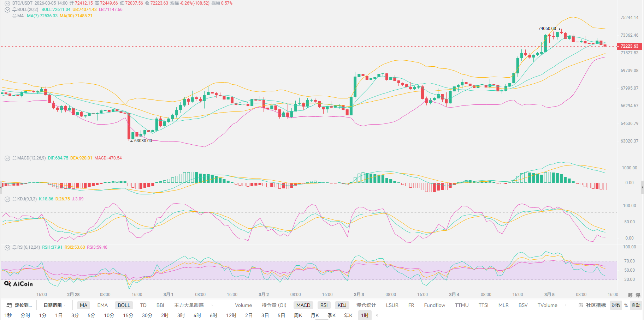The image size is (644, 320).
Task: Click the MACD alert bell icon
Action: coord(14,158)
